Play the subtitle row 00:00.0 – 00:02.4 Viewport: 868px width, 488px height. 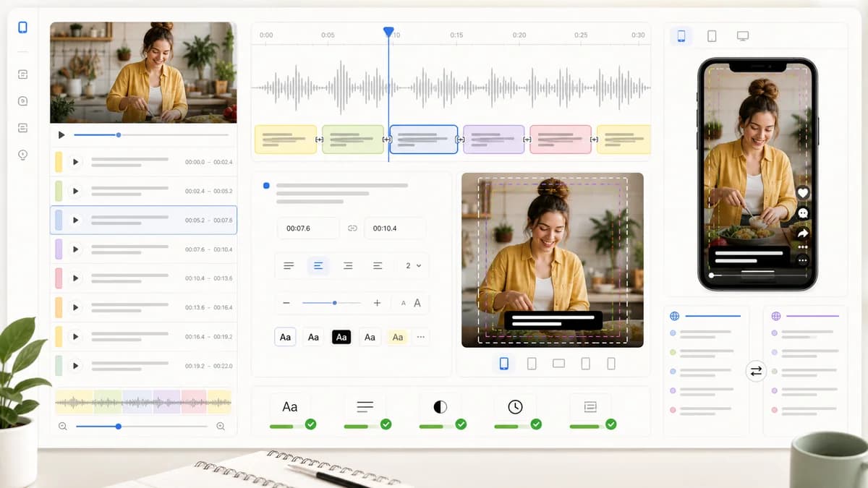point(75,162)
